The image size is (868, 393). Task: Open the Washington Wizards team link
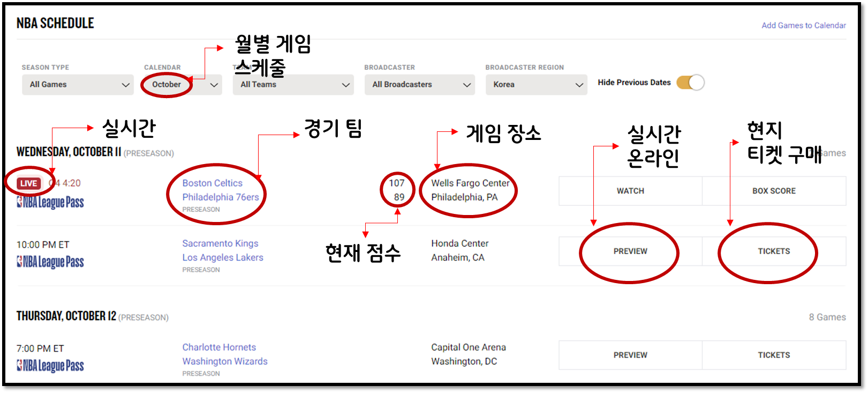pos(225,361)
